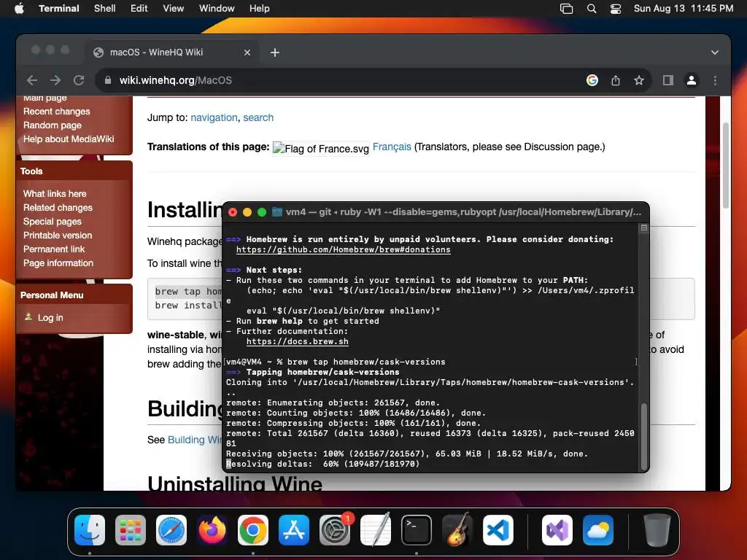Bookmark this page with the star
The image size is (747, 560).
(x=639, y=80)
